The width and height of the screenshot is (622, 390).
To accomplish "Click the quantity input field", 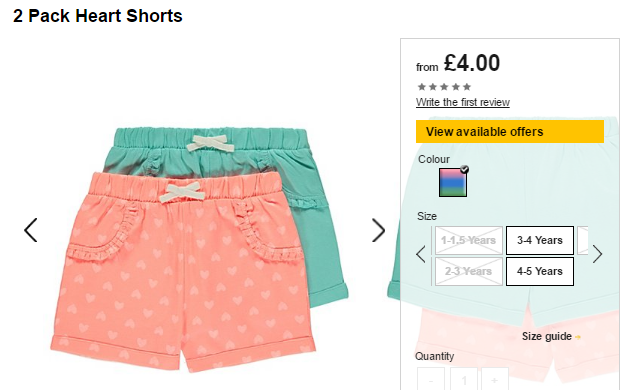I will (x=463, y=379).
